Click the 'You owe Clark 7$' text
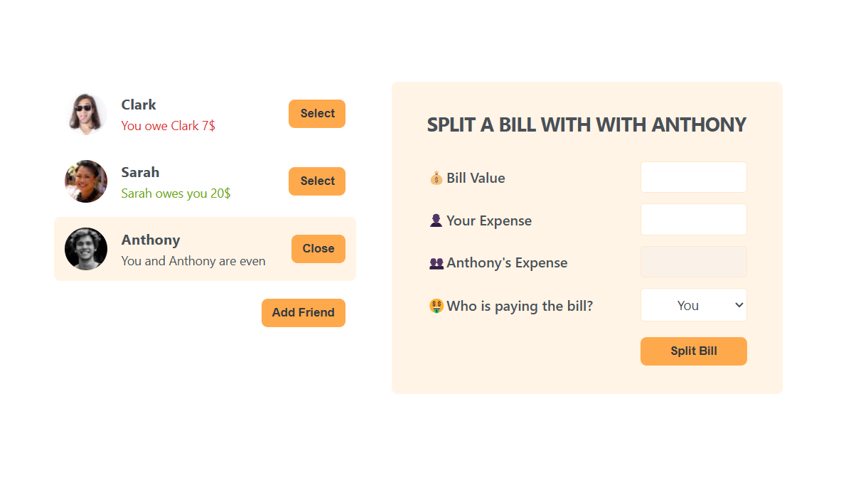 point(168,126)
